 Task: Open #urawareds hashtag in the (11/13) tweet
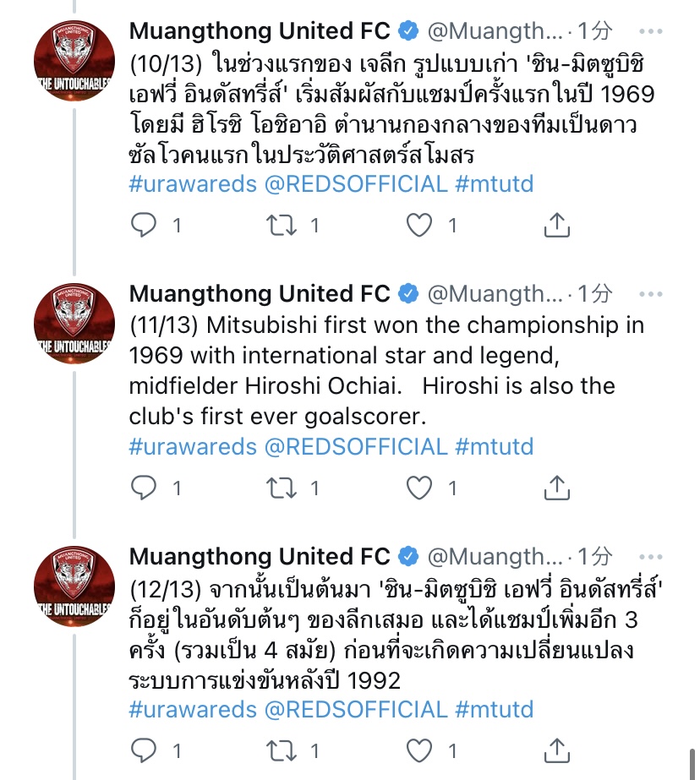pyautogui.click(x=193, y=446)
